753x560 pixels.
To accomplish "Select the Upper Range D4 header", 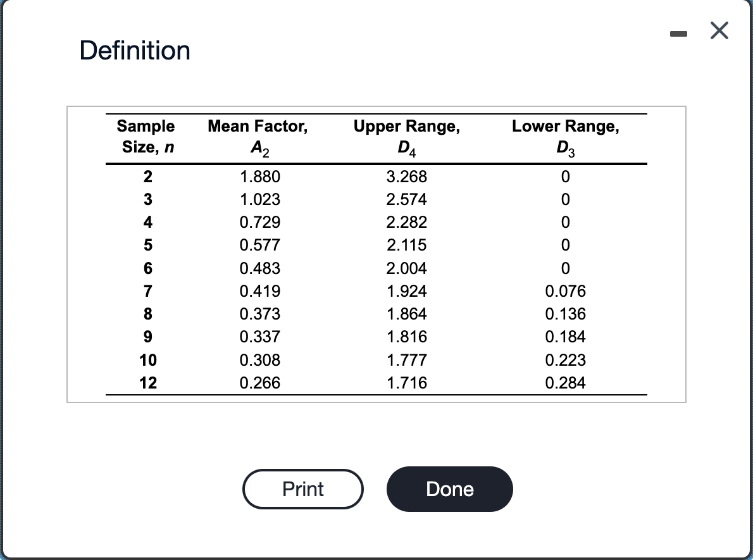I will click(407, 137).
